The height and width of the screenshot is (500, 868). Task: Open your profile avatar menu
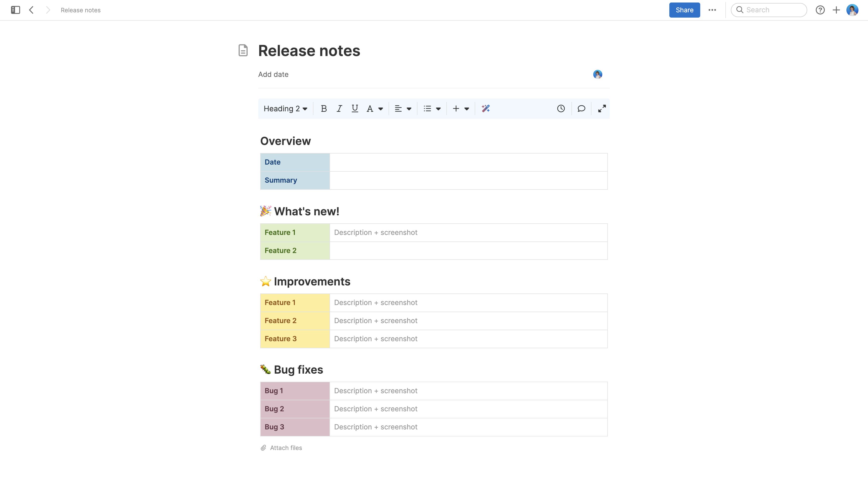pyautogui.click(x=853, y=10)
